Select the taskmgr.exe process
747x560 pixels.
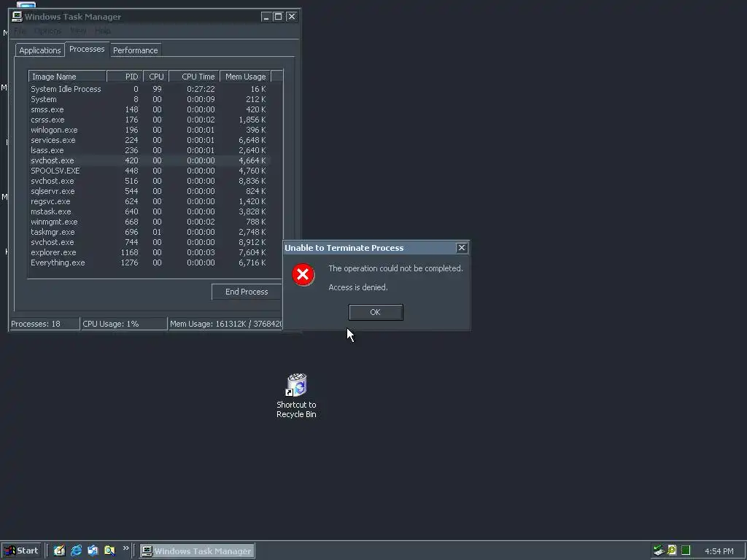(x=150, y=233)
